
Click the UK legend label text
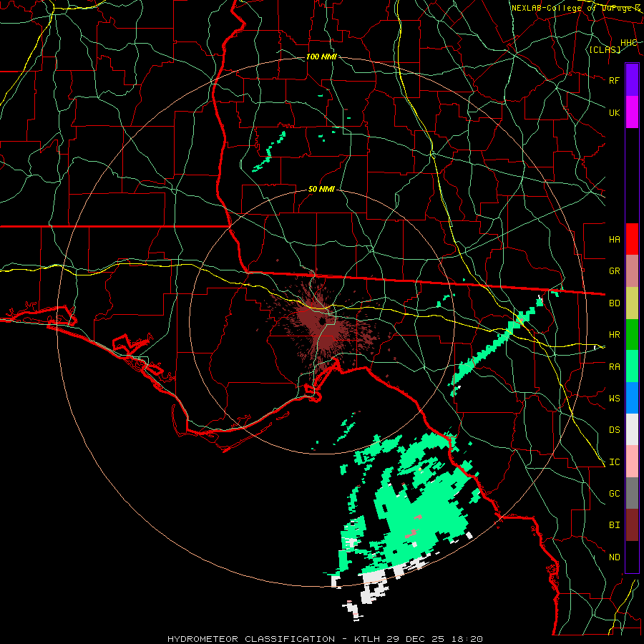click(614, 112)
